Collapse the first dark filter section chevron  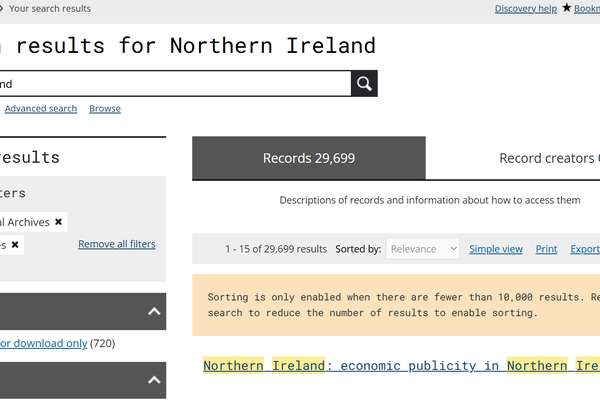(x=154, y=312)
